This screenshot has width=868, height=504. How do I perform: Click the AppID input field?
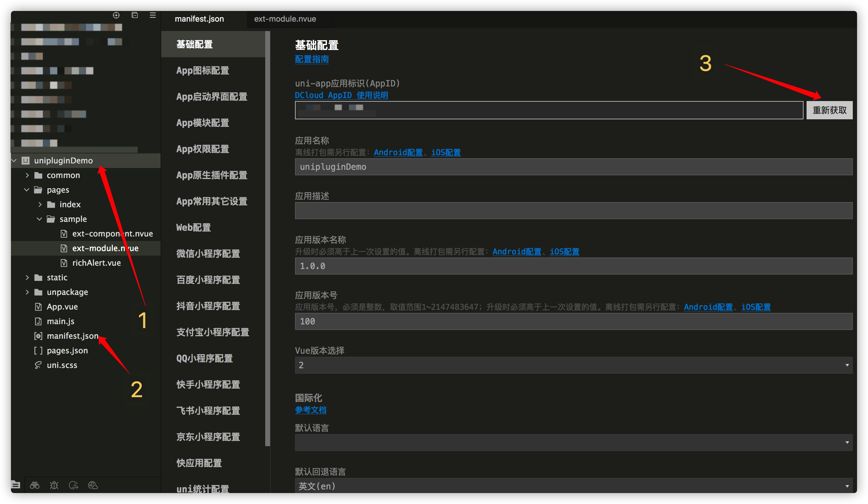point(549,110)
